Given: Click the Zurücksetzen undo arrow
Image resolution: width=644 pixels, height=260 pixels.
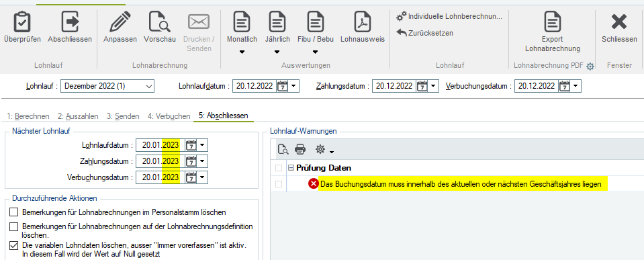Looking at the screenshot, I should [402, 33].
